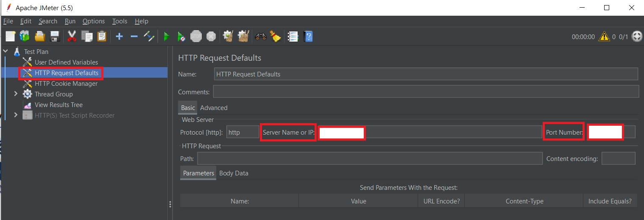Click the Shutdown threads icon
The image size is (644, 220).
211,37
